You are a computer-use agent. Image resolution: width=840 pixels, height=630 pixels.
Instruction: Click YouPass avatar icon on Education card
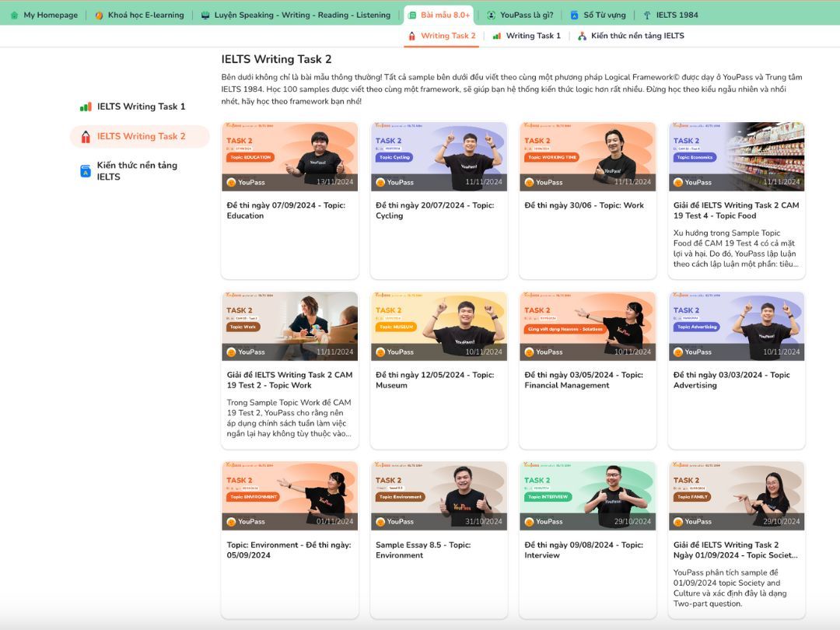[231, 182]
